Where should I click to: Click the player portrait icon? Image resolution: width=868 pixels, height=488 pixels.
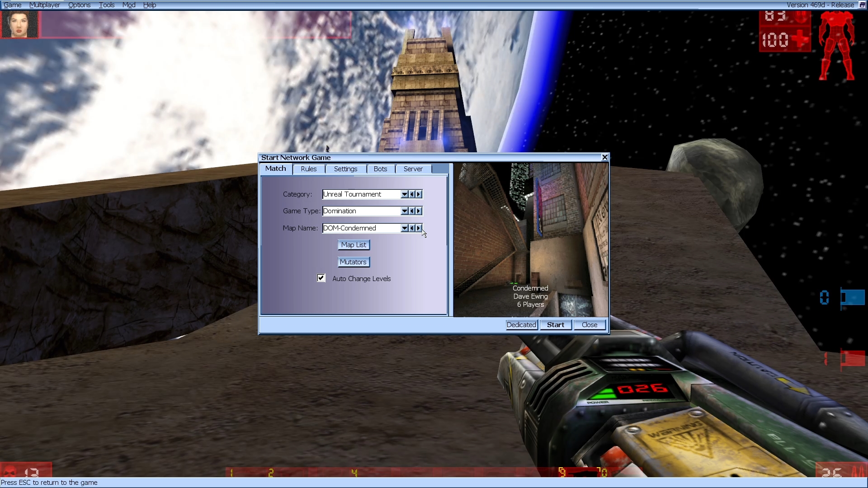pyautogui.click(x=19, y=24)
